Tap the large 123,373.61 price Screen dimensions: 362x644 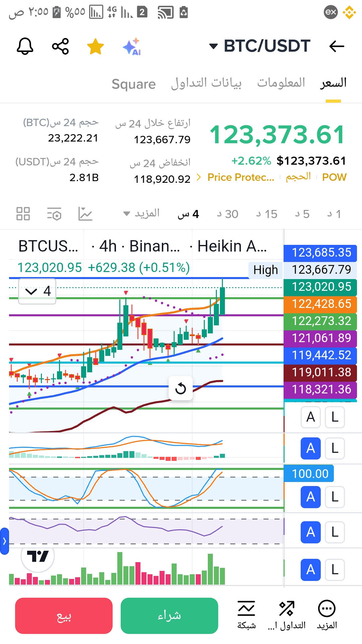click(x=277, y=135)
